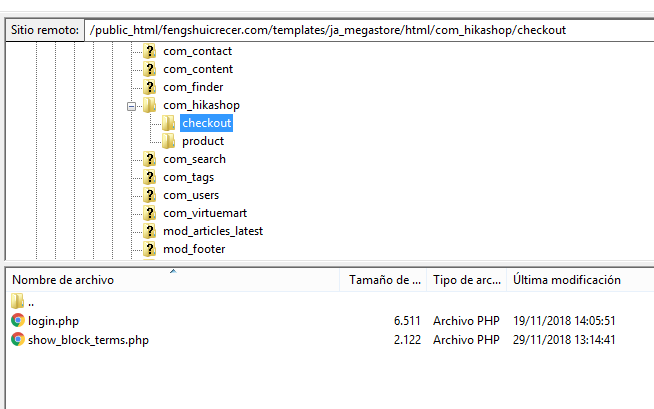The image size is (654, 409).
Task: Select the com_search tree folder
Action: (x=194, y=159)
